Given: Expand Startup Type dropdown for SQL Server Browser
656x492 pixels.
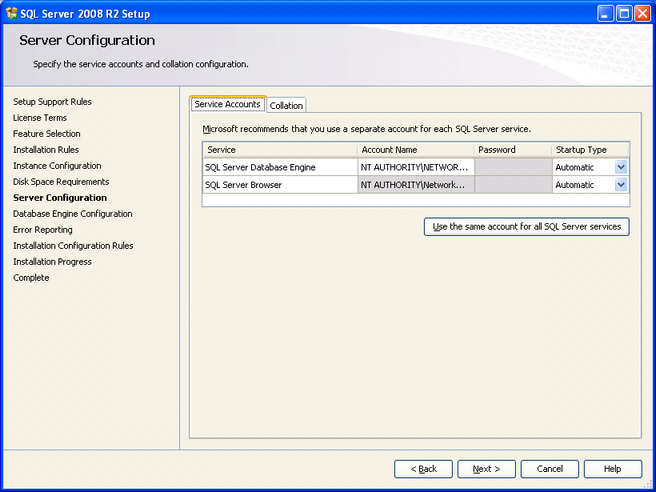Looking at the screenshot, I should [x=621, y=185].
